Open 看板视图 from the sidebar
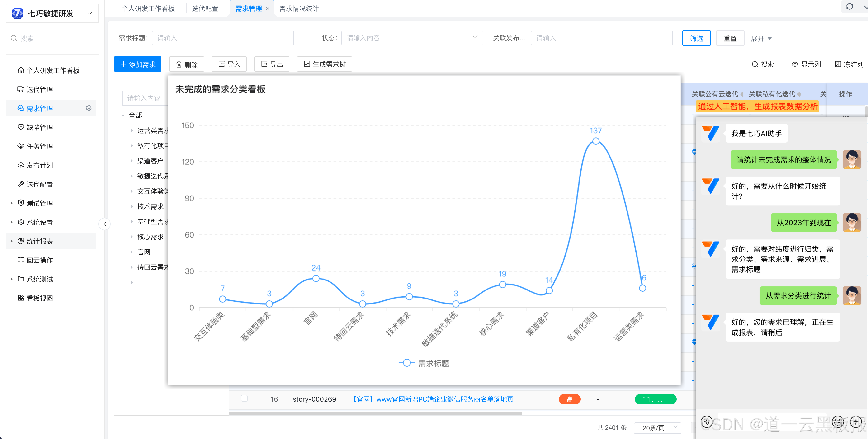This screenshot has width=868, height=439. (39, 298)
